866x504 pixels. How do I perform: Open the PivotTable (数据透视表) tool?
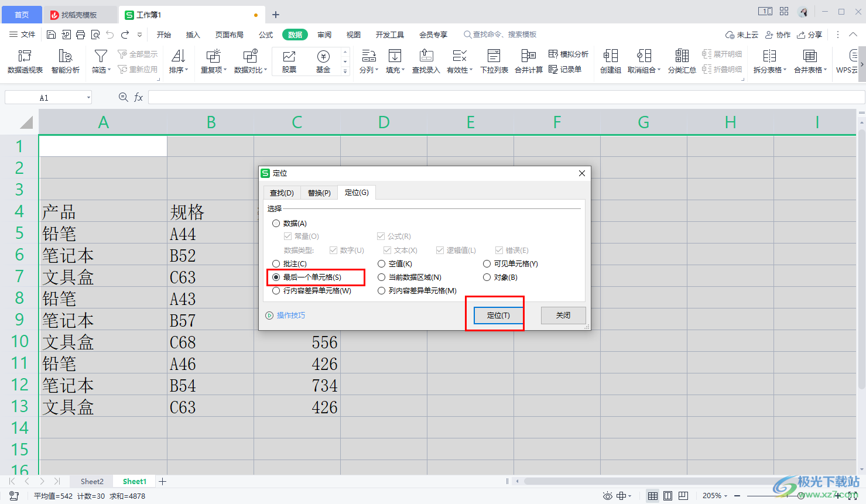tap(25, 61)
